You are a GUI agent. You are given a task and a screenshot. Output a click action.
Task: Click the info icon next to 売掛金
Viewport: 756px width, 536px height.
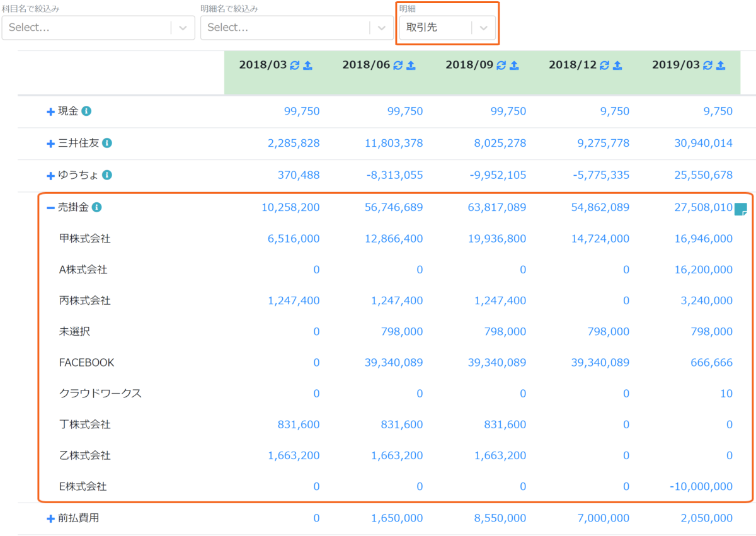tap(96, 207)
